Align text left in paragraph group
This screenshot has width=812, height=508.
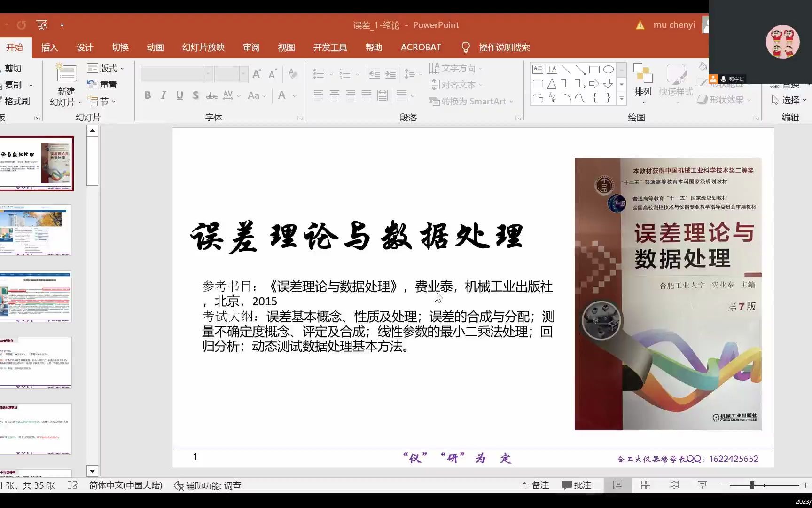click(x=319, y=96)
